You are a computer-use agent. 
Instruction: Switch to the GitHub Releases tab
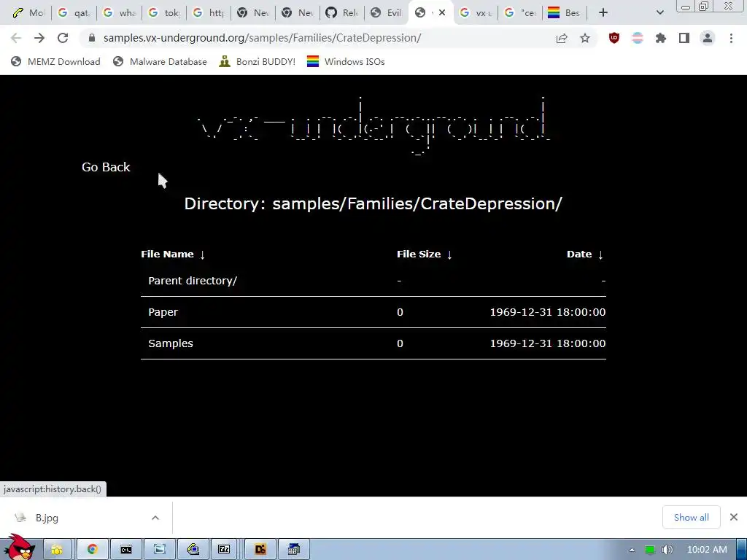tap(341, 13)
